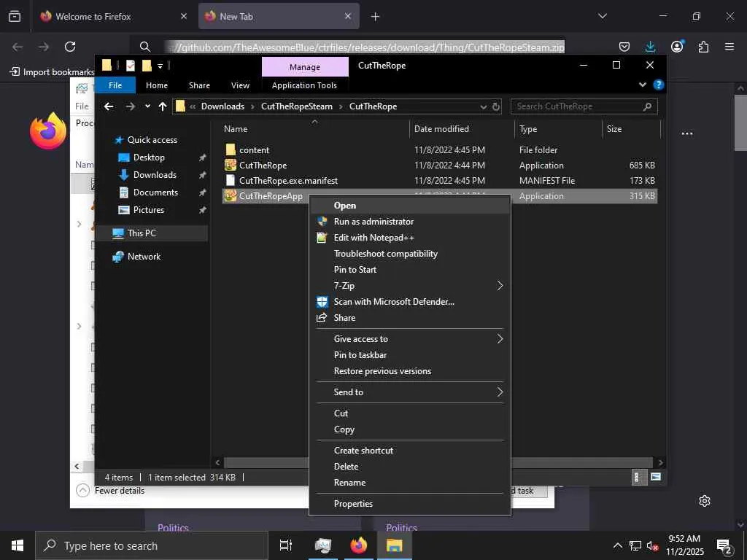The width and height of the screenshot is (747, 560).
Task: Expand the 7-Zip submenu
Action: [410, 286]
